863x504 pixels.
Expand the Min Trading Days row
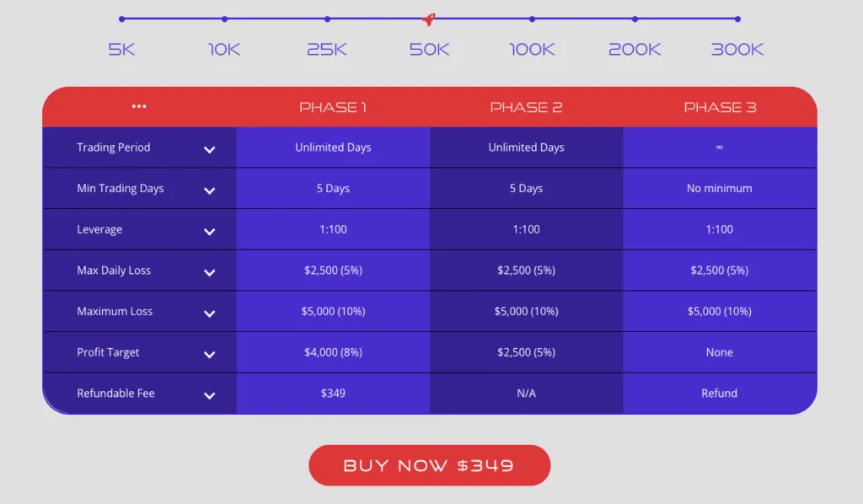point(209,190)
